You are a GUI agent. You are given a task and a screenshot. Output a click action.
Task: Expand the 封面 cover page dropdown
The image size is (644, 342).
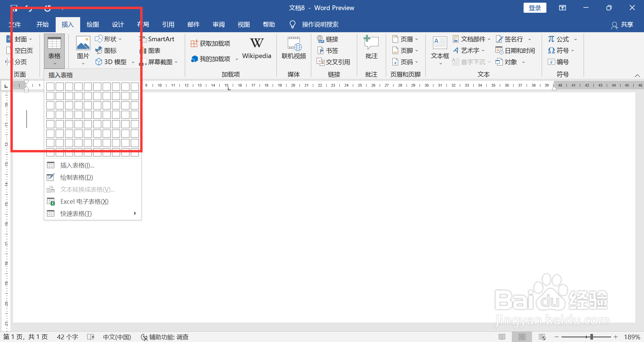pos(31,39)
